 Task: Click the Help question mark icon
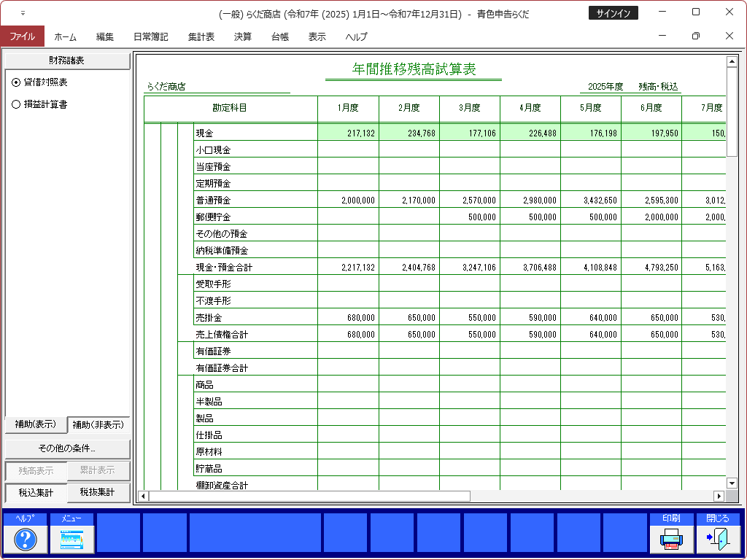26,539
